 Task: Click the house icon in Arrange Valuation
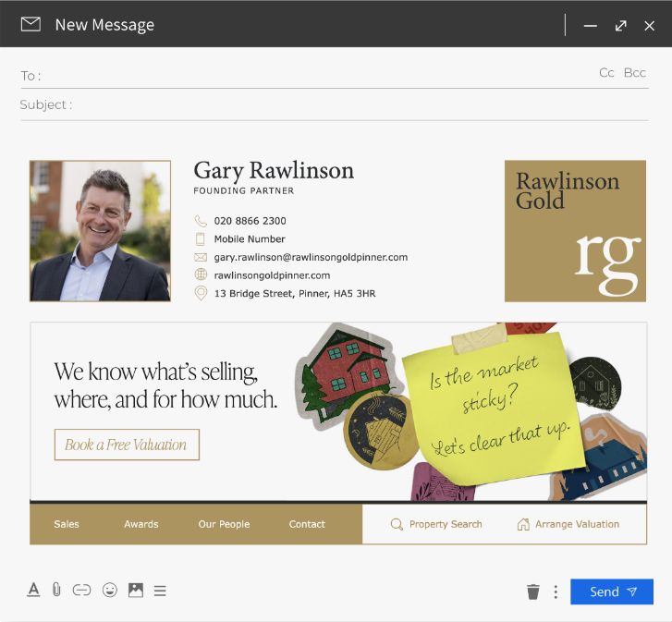(x=523, y=524)
